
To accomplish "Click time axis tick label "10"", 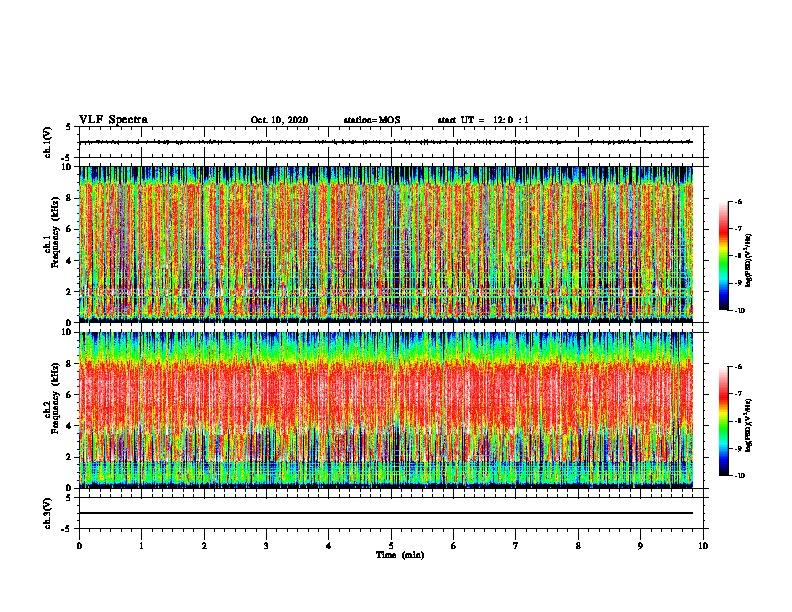I will click(703, 545).
